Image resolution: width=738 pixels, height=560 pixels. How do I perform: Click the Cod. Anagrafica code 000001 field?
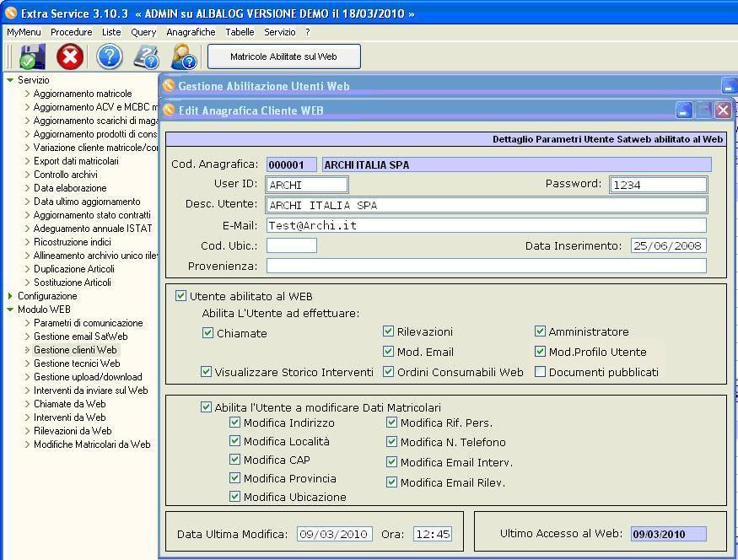tap(292, 164)
